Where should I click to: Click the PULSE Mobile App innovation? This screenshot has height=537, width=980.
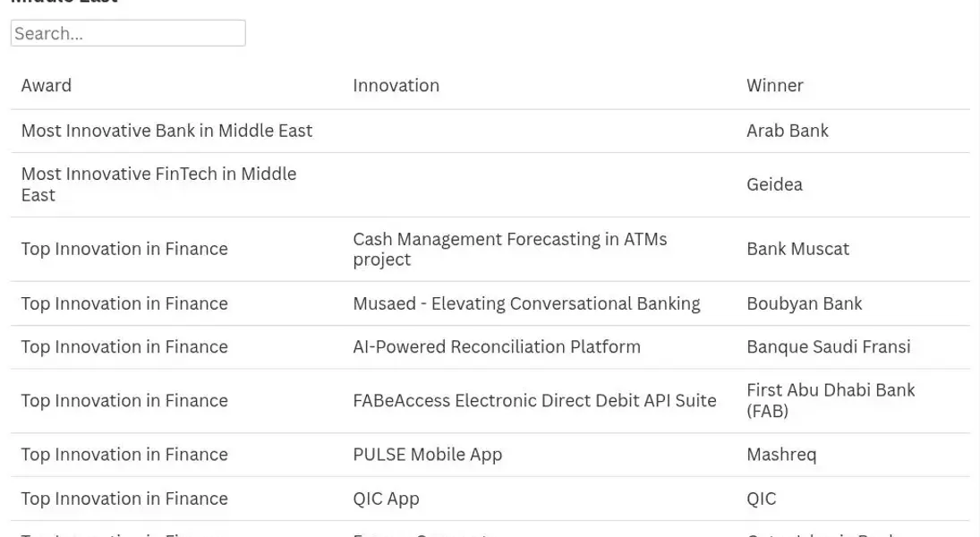428,455
